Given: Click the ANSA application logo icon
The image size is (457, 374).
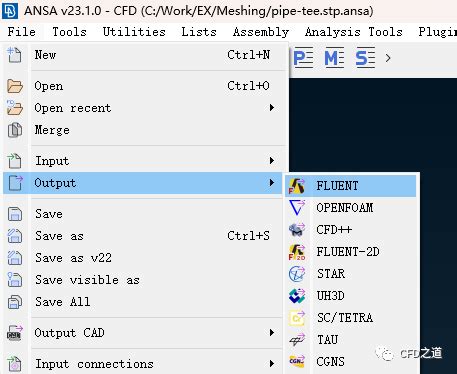Looking at the screenshot, I should point(10,10).
